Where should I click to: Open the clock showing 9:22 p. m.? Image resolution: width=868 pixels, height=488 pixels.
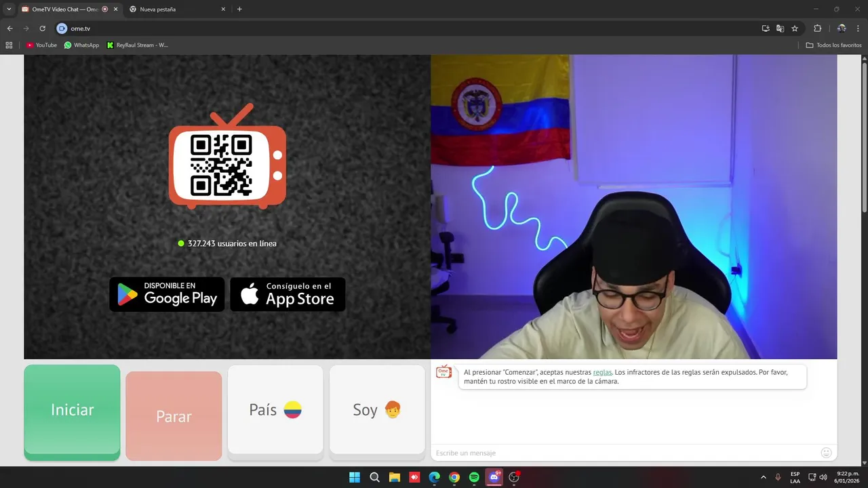point(848,477)
